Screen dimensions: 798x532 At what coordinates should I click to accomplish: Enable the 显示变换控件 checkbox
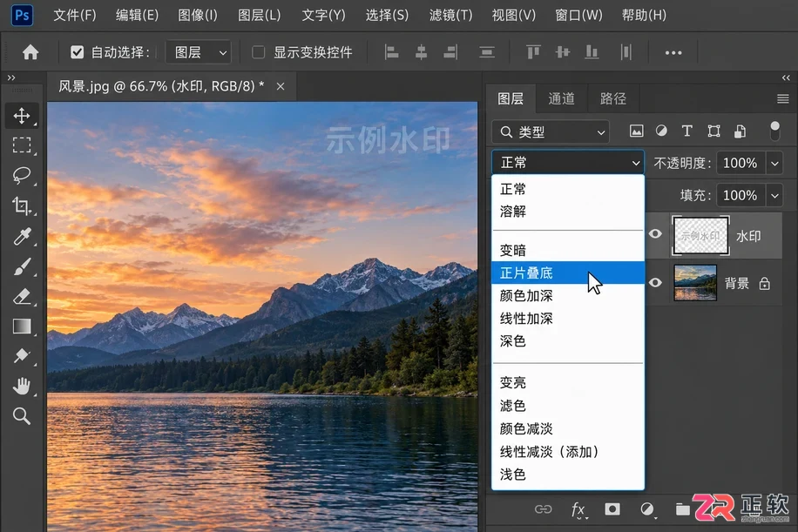point(259,52)
